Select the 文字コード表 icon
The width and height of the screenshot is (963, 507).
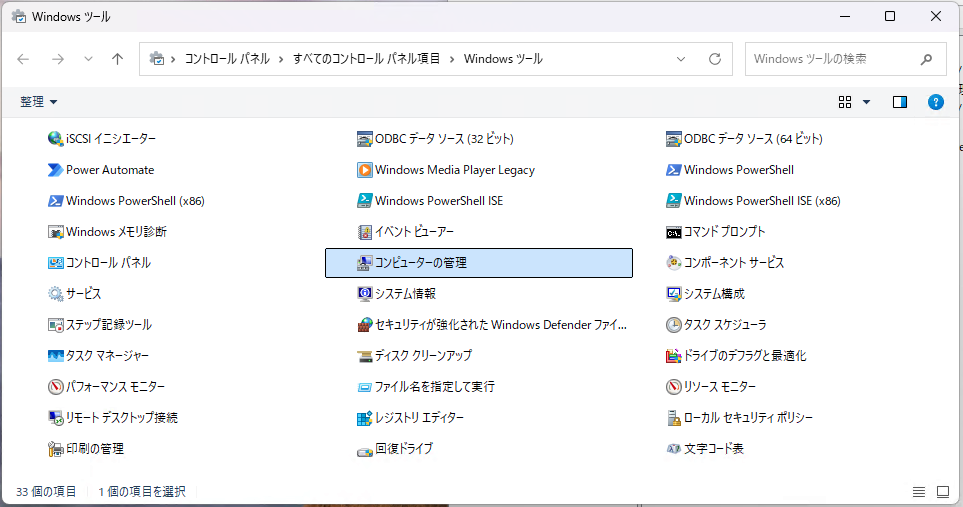[674, 449]
